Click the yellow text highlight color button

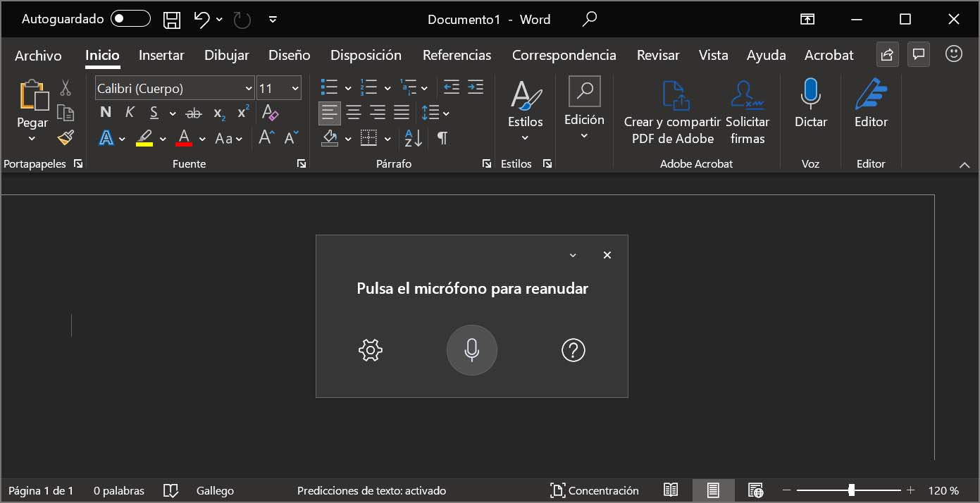tap(144, 138)
